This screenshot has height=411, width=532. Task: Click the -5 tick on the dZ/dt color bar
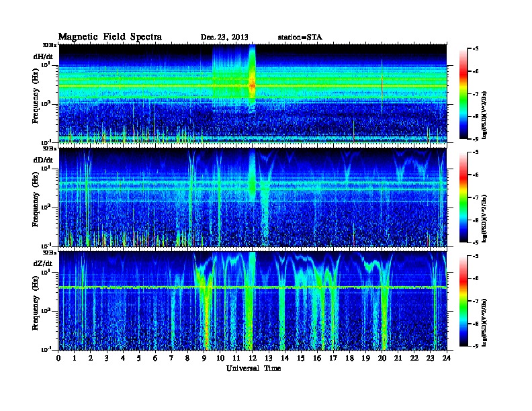[x=476, y=256]
